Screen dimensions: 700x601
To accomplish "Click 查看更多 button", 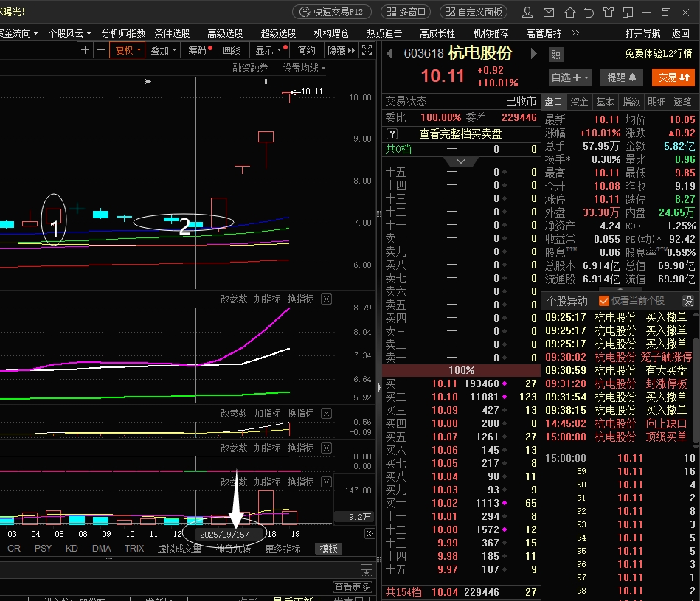I will pyautogui.click(x=353, y=587).
